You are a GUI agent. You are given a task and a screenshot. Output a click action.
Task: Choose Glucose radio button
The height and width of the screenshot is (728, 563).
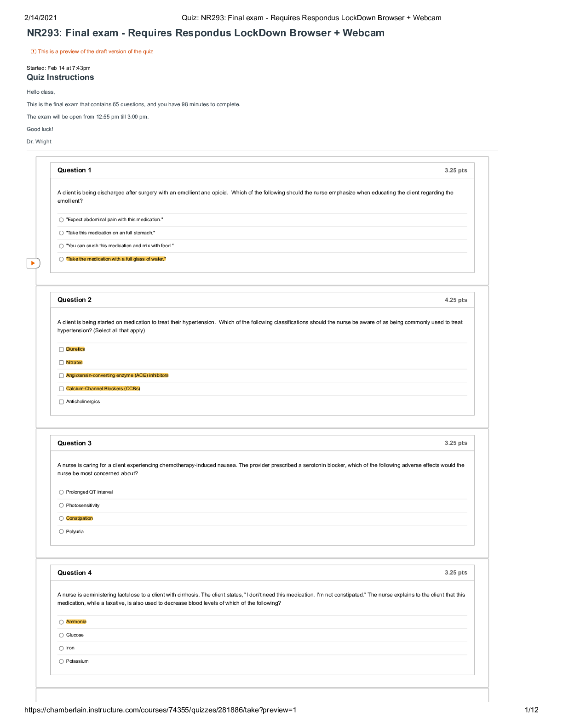(x=61, y=635)
